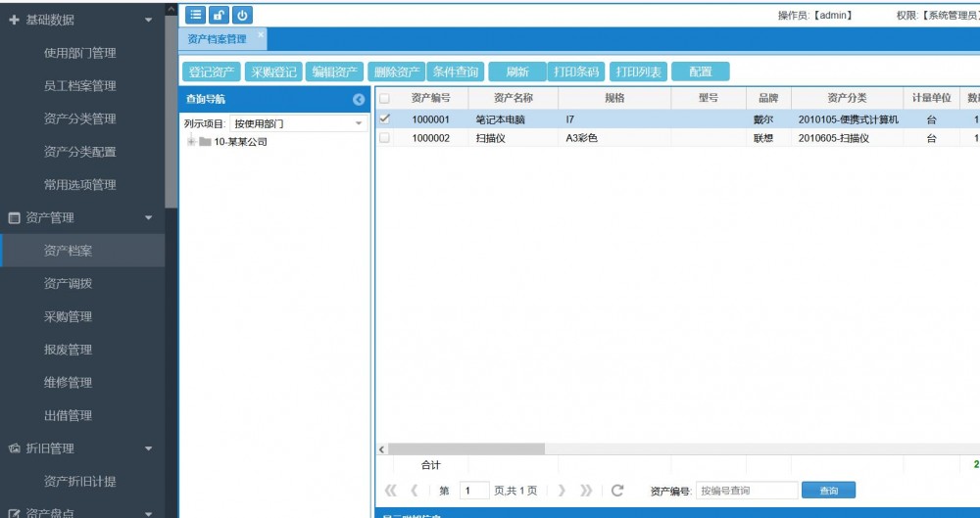Viewport: 980px width, 518px height.
Task: Click the 登记资产 button
Action: (x=212, y=71)
